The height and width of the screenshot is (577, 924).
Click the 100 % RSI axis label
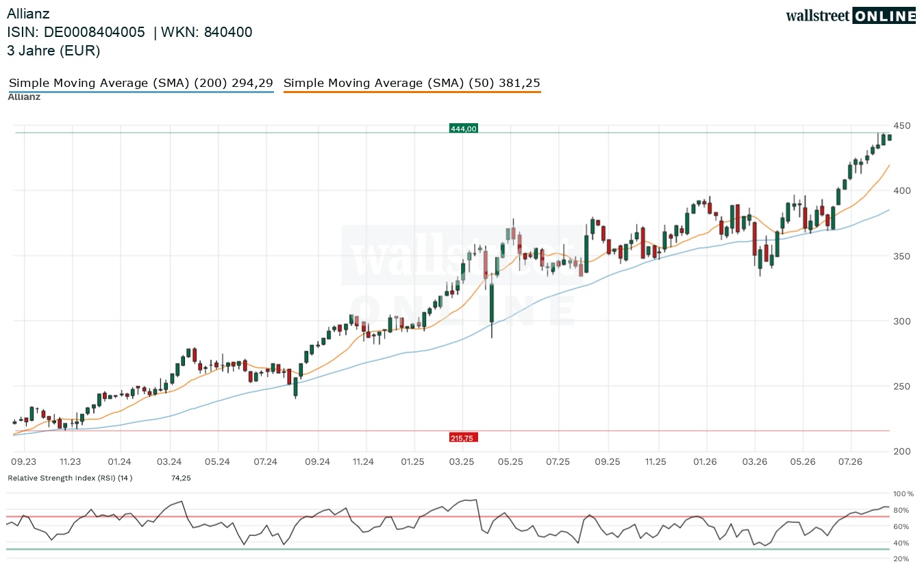[x=903, y=493]
